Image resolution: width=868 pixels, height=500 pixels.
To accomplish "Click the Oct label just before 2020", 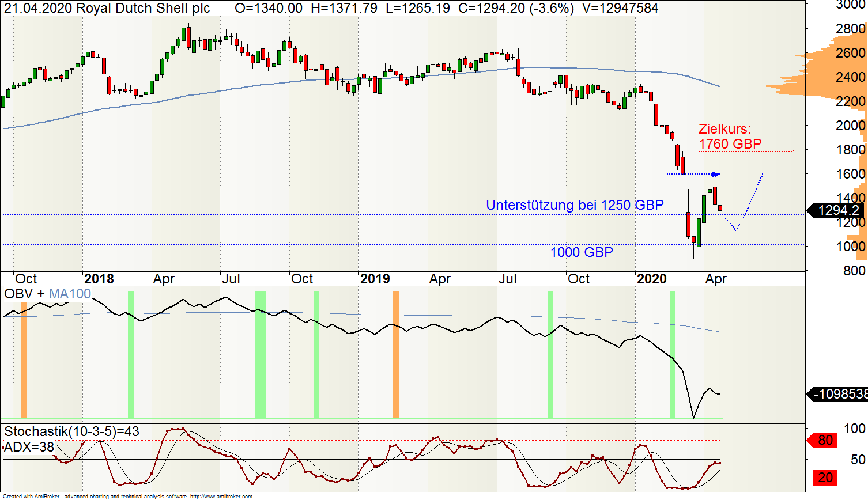I will coord(579,279).
